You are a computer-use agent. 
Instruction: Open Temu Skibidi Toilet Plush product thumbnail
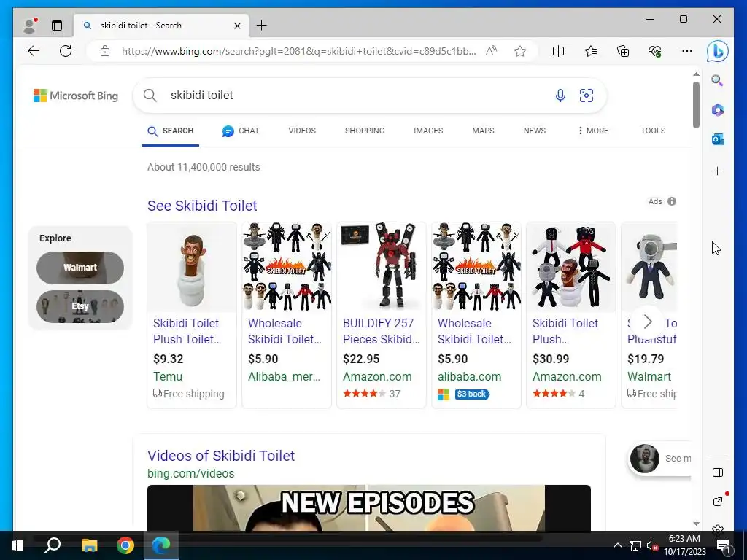(x=192, y=267)
